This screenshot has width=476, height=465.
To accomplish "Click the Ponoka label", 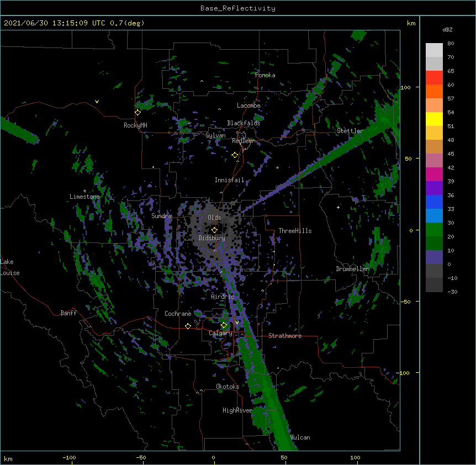I will pos(265,75).
